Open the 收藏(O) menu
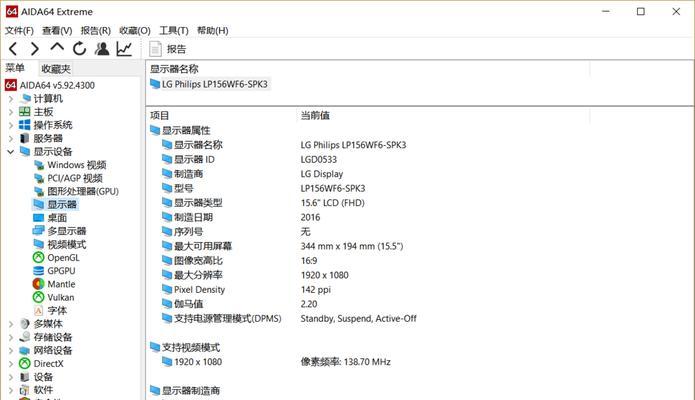This screenshot has height=400, width=695. tap(135, 31)
